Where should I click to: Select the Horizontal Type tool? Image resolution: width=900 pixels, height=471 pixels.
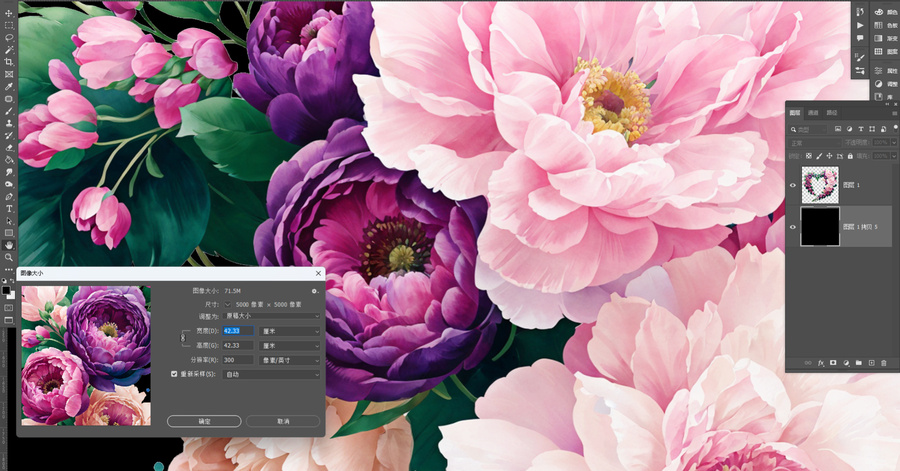[x=9, y=208]
